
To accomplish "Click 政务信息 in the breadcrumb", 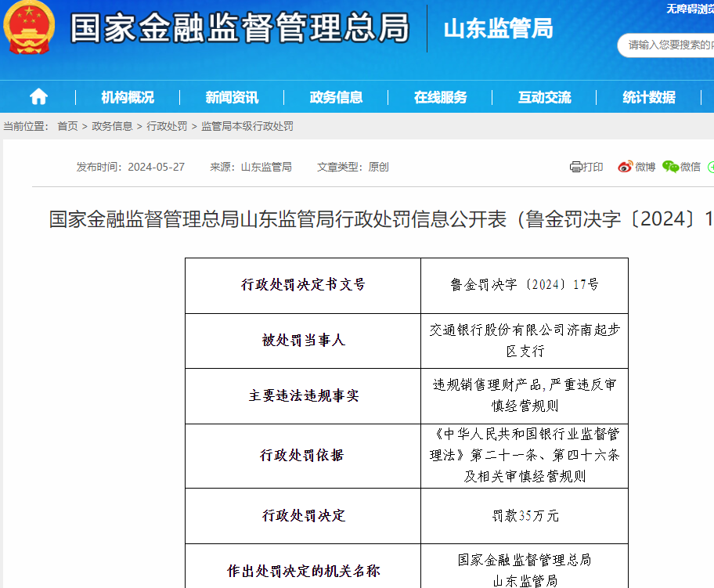I will pos(112,126).
